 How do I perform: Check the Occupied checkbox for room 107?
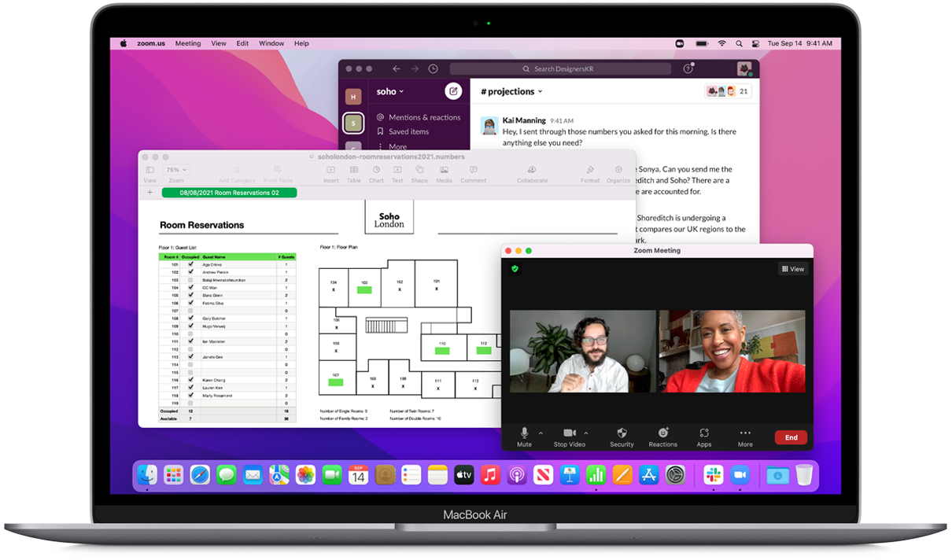191,310
